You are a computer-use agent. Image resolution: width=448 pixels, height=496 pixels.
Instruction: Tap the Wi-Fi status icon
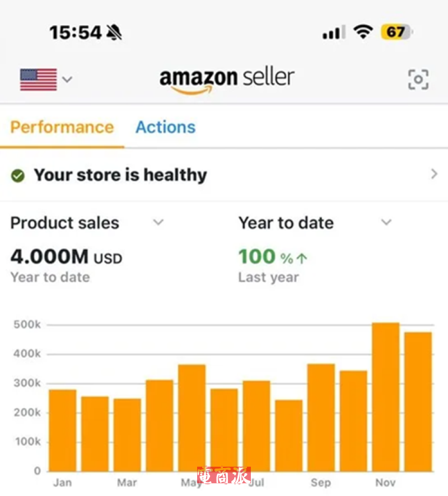[363, 32]
